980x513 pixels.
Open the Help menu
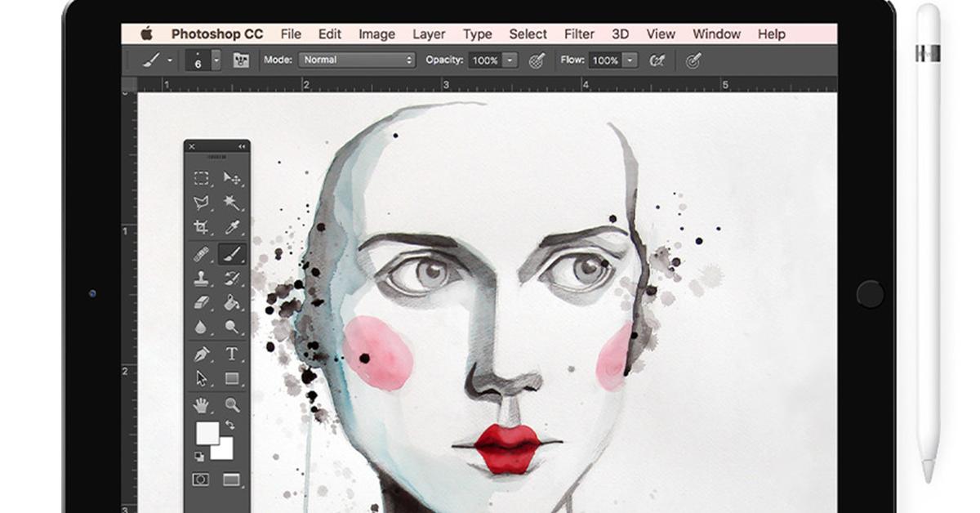tap(772, 34)
